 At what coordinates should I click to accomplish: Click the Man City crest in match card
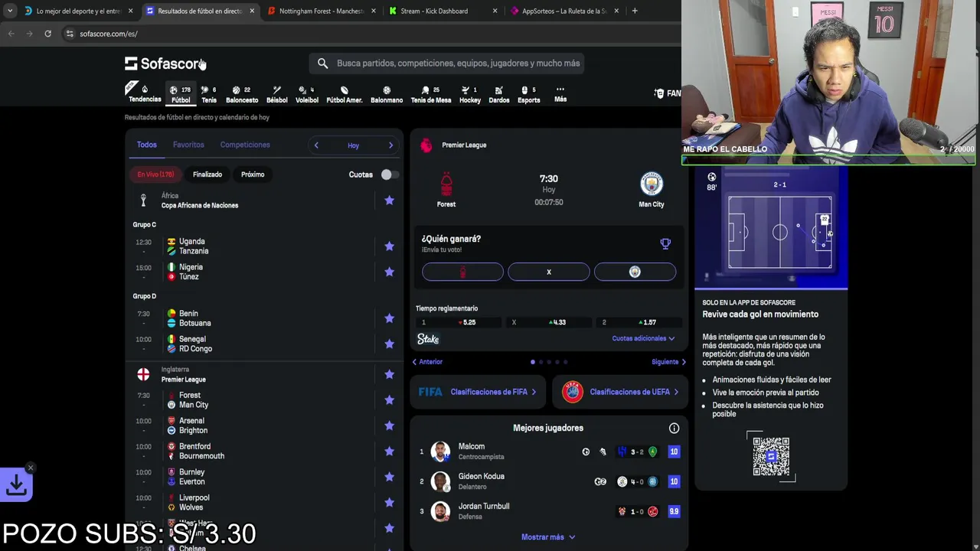pyautogui.click(x=652, y=184)
